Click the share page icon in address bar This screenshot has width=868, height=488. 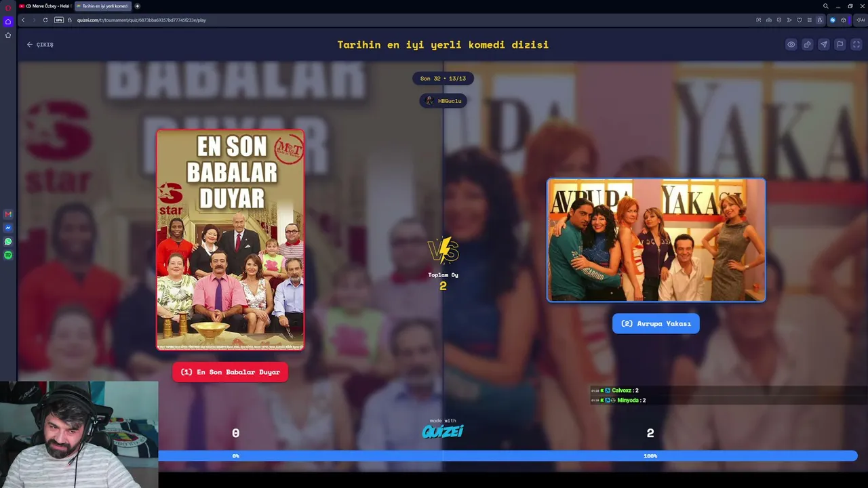pos(758,20)
